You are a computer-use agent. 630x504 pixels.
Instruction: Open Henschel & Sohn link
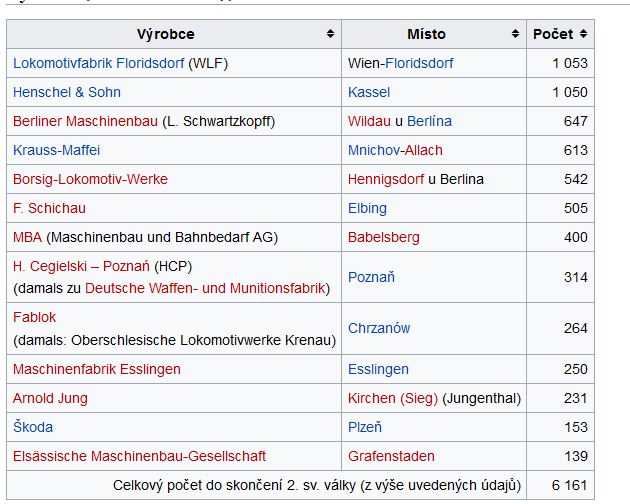(67, 92)
